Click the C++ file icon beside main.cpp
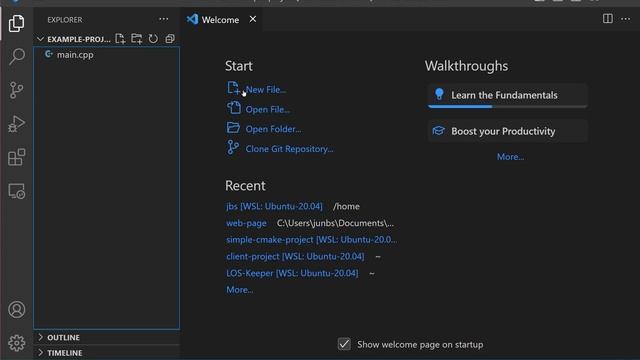Viewport: 640px width, 360px height. pos(49,54)
